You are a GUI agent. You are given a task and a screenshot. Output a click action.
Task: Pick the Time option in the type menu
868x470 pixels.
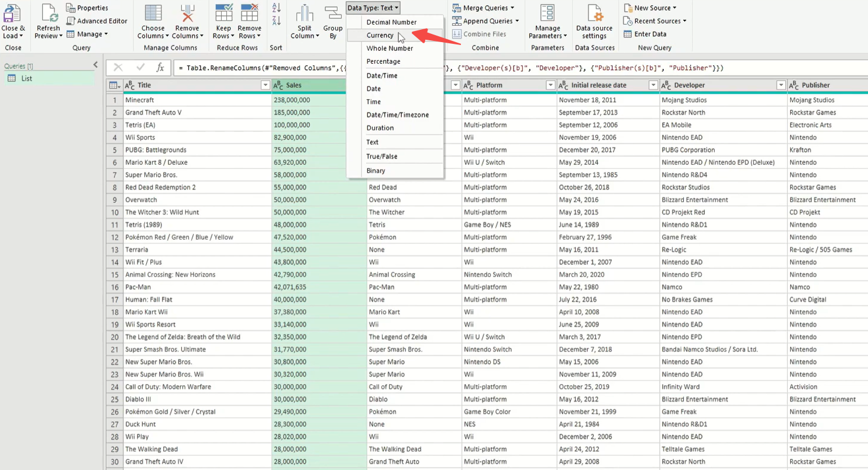click(395, 102)
